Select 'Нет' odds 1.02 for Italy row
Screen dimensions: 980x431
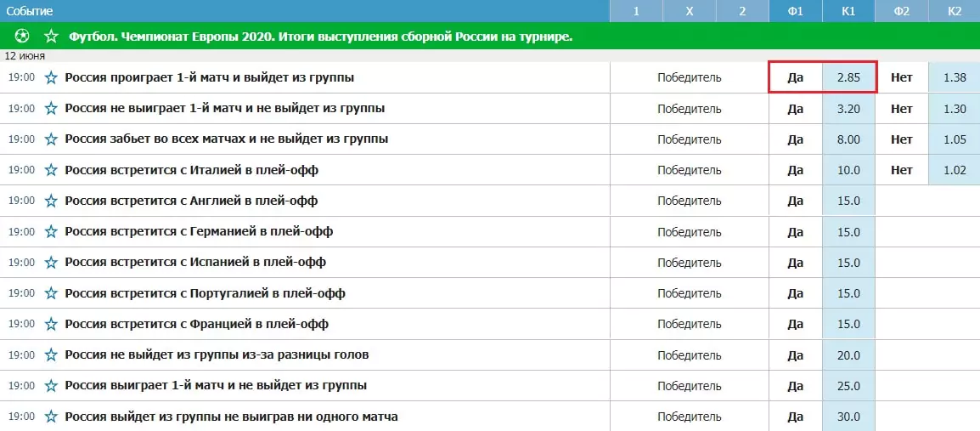(x=955, y=170)
